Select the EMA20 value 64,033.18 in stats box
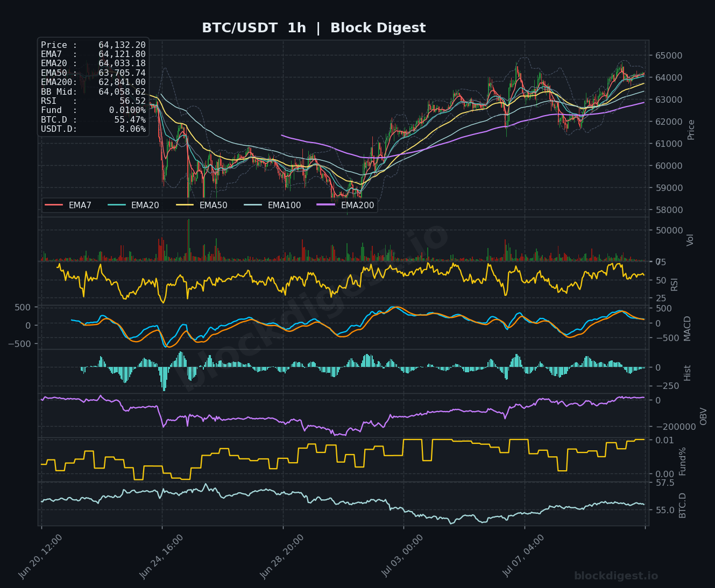This screenshot has height=588, width=715. 122,63
